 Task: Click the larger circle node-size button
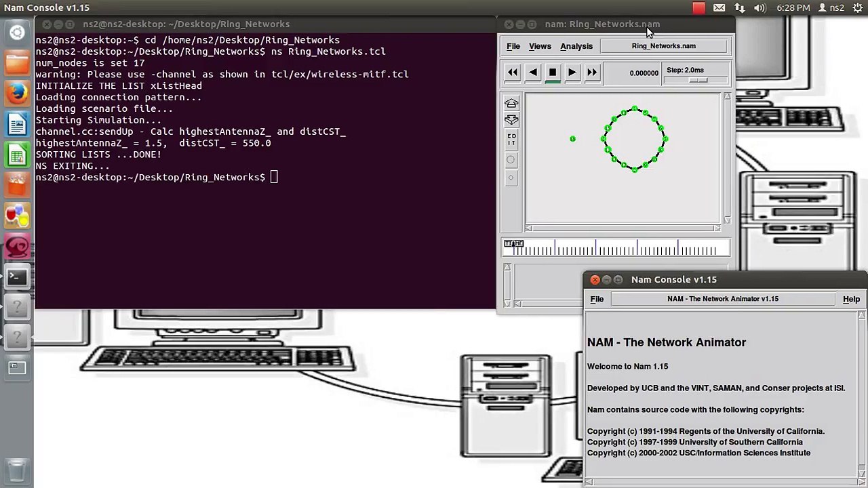tap(511, 160)
